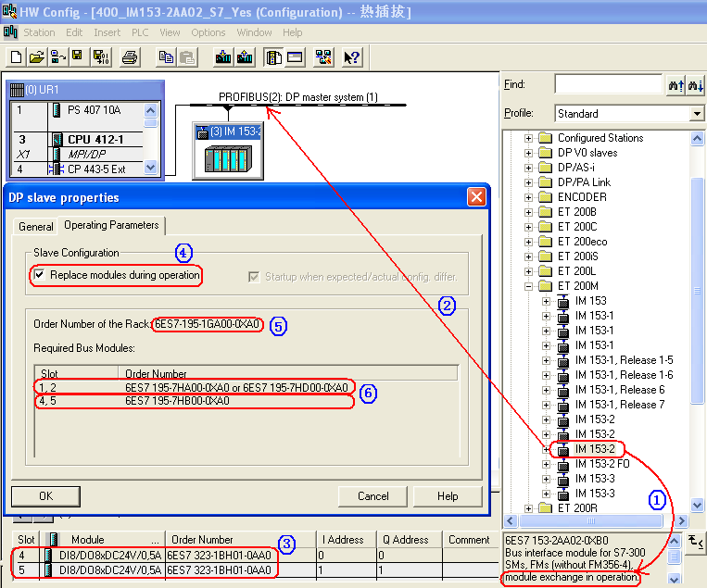This screenshot has width=707, height=588.
Task: Expand the DP/AS-i folder
Action: [x=528, y=168]
